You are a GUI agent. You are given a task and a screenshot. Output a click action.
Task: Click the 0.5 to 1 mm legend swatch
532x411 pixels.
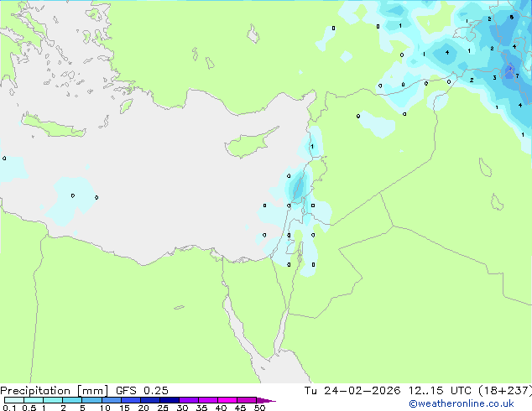[x=34, y=400]
